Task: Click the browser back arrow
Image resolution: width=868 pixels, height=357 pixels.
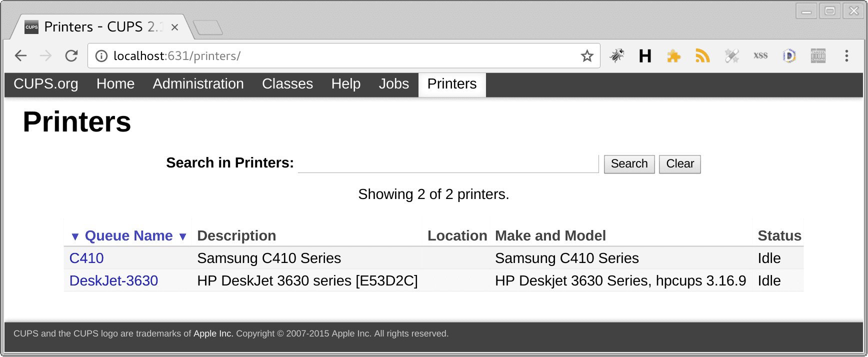Action: click(20, 55)
